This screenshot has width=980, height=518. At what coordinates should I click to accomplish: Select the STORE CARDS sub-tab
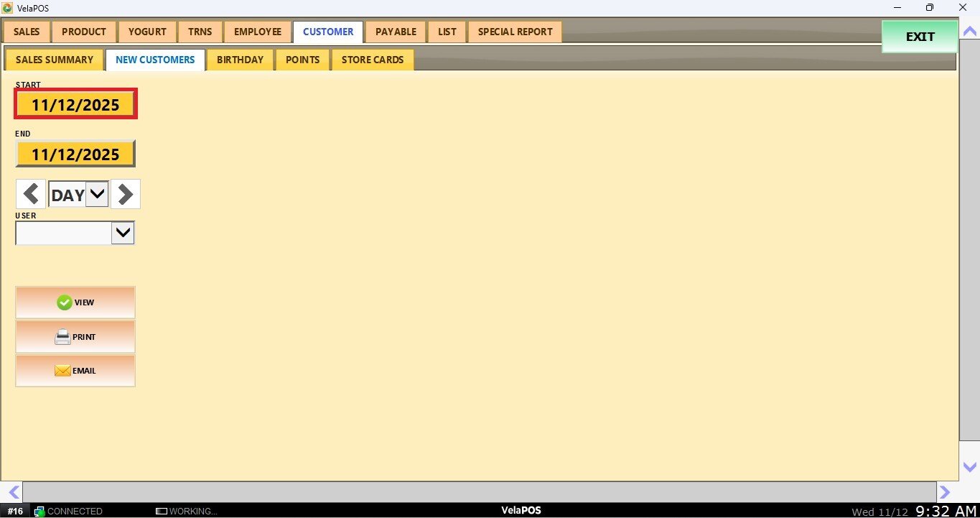[x=372, y=60]
